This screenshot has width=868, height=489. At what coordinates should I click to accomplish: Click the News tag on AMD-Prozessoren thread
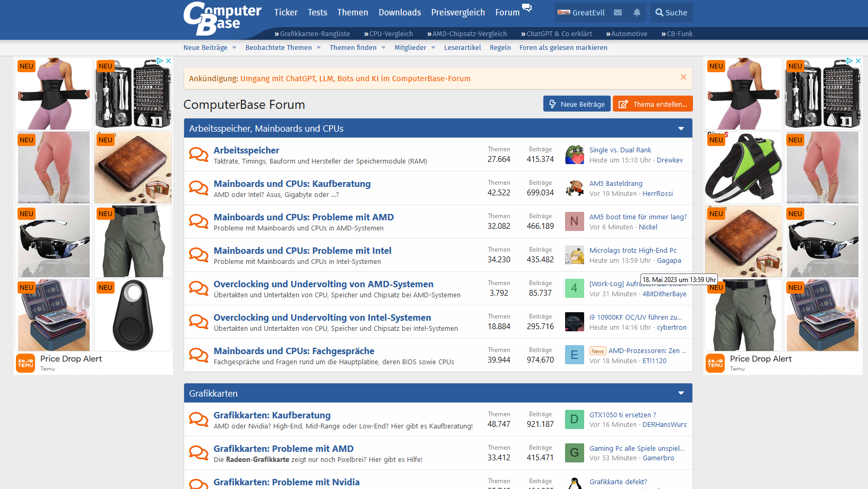coord(597,351)
